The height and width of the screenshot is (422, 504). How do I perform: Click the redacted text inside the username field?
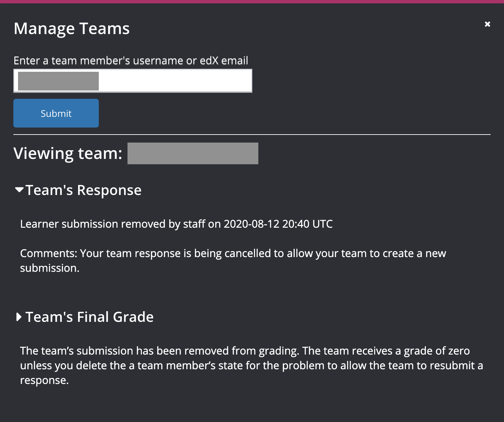pos(58,81)
